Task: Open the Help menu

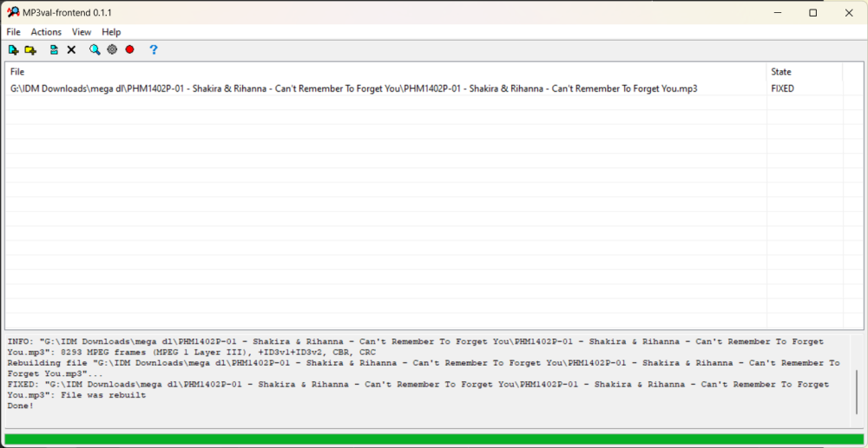Action: point(111,32)
